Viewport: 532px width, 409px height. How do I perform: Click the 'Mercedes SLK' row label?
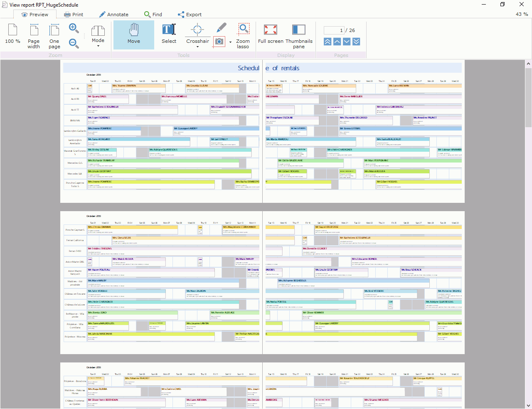coord(75,174)
